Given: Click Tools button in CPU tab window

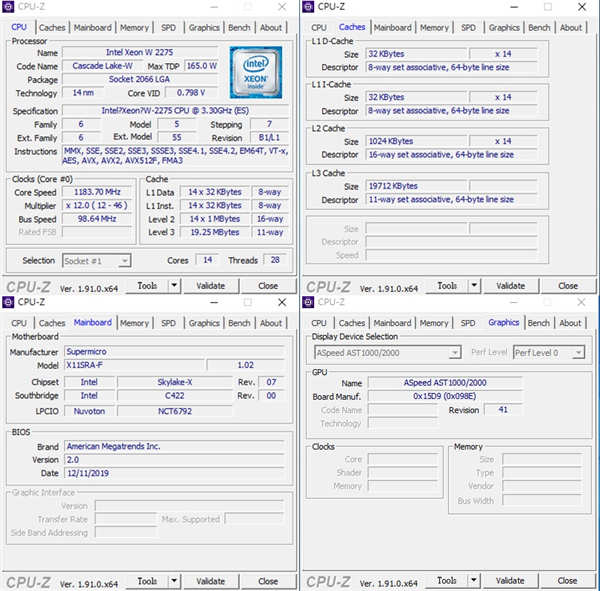Looking at the screenshot, I should (147, 286).
